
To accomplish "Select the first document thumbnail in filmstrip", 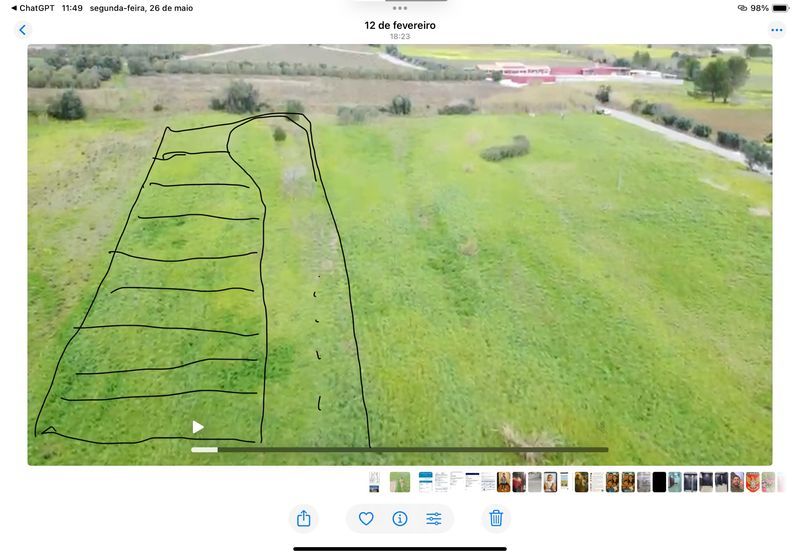I will coord(374,482).
